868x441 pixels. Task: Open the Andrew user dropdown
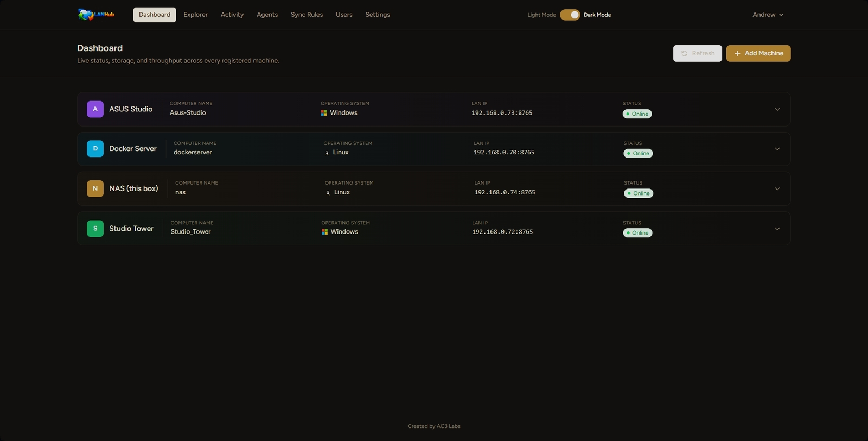click(x=768, y=15)
